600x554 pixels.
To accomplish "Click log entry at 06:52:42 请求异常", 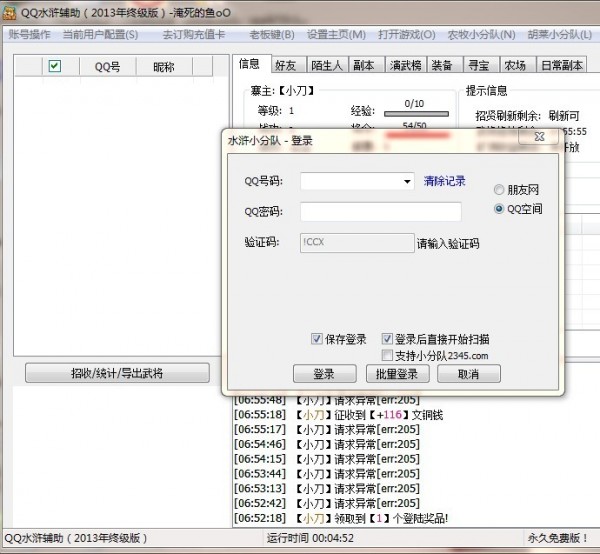I will pos(327,503).
